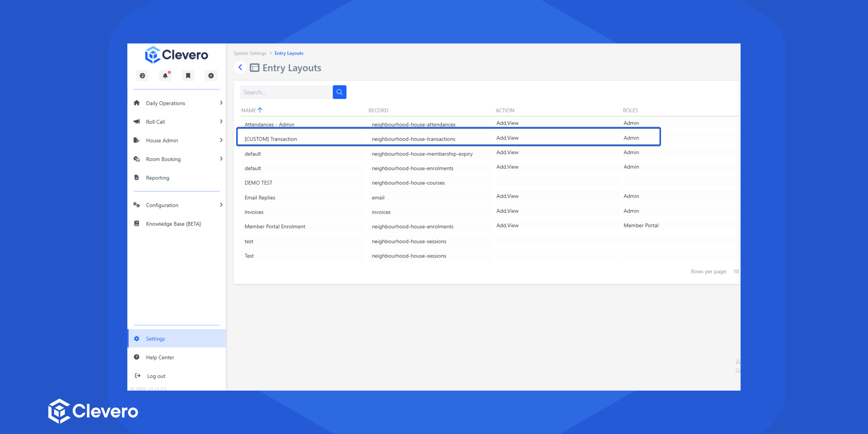Click the plus circle quick-add icon

(x=211, y=76)
